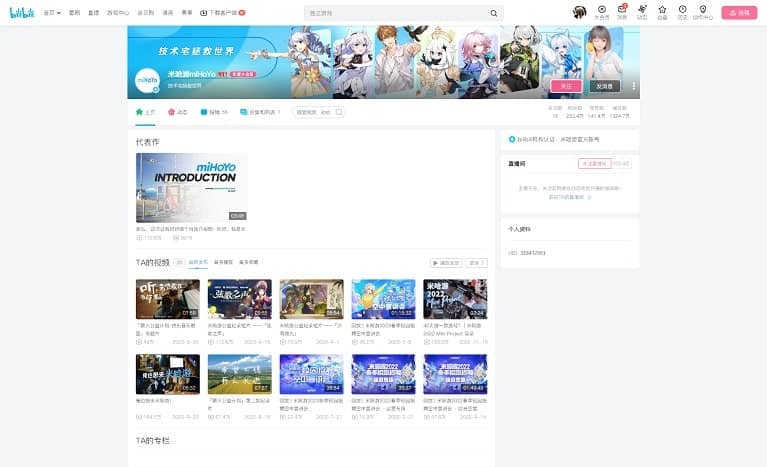767x467 pixels.
Task: Select the 主页 tab with house icon
Action: click(145, 112)
